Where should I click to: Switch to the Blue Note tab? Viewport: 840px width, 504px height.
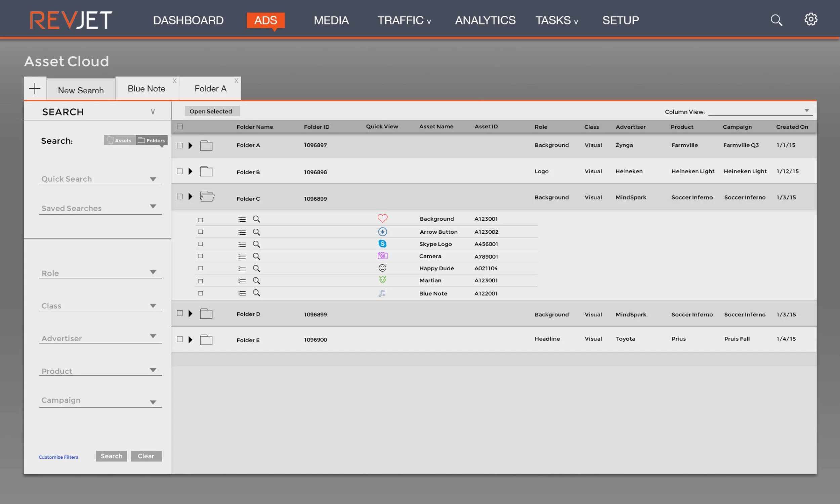(146, 89)
